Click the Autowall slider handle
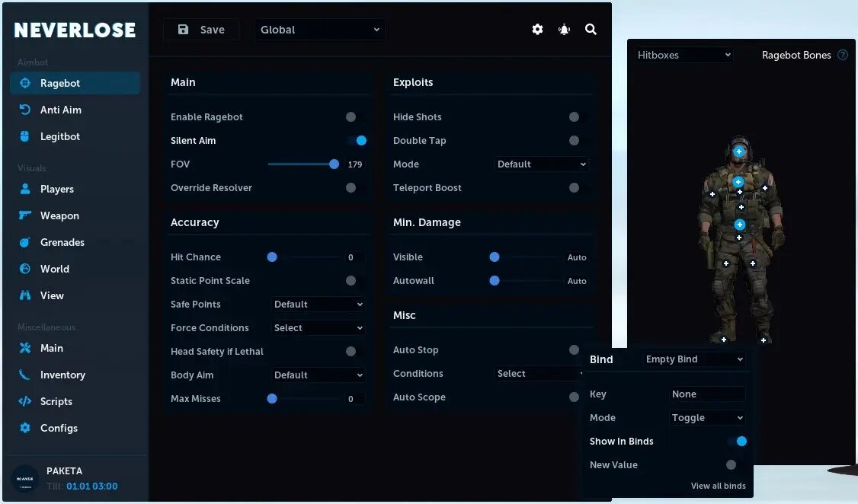The image size is (858, 504). 495,280
